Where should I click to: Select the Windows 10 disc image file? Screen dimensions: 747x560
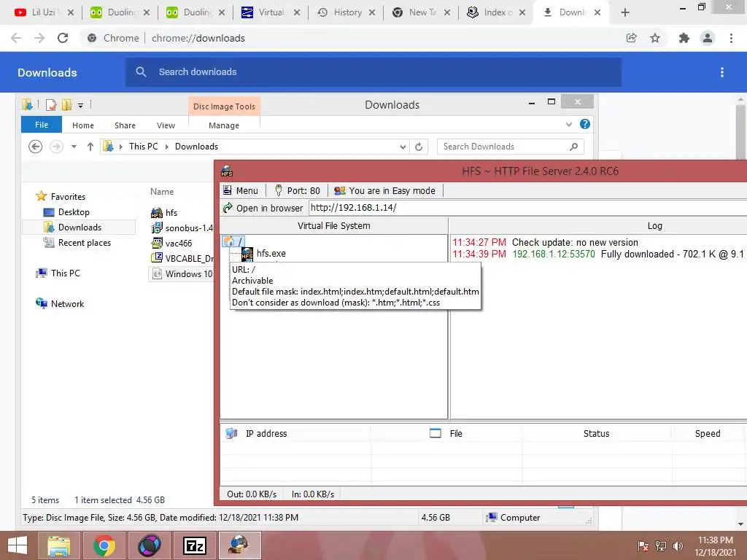coord(182,274)
